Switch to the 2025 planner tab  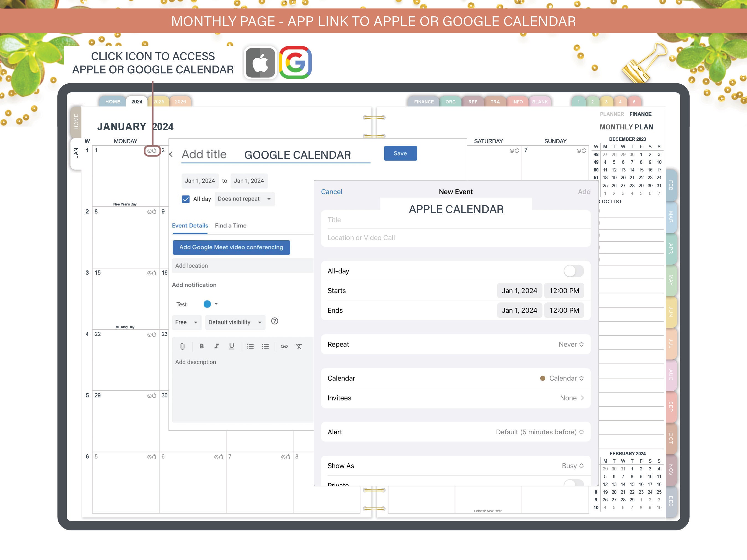pos(158,101)
